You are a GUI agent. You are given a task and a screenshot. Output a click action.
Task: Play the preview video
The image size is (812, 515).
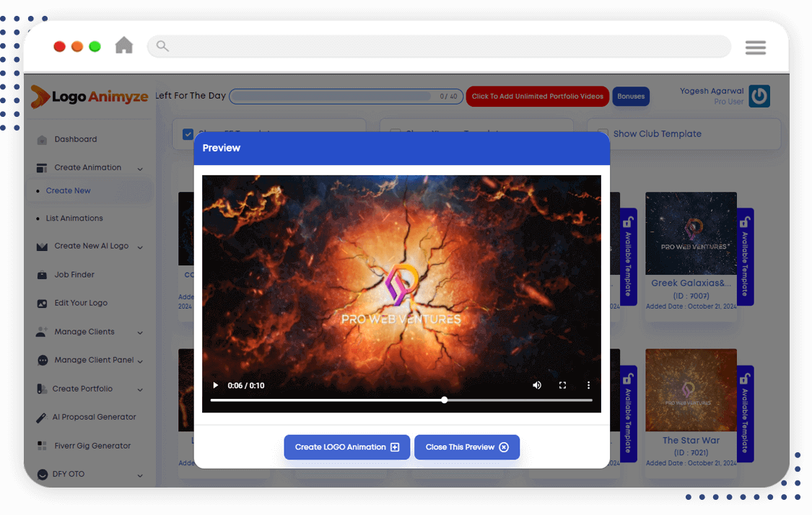(215, 385)
